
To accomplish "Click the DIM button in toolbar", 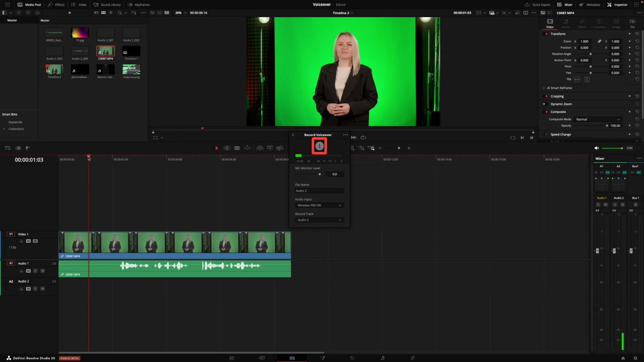I will 630,148.
